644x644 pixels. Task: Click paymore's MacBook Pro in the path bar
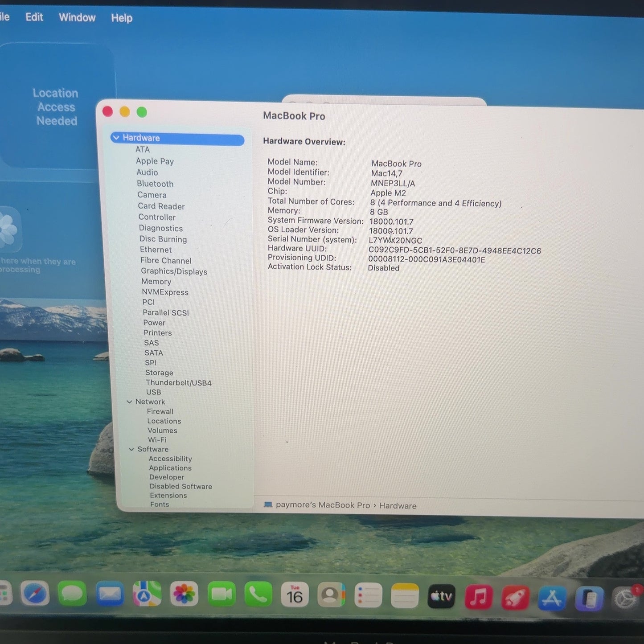[x=323, y=505]
